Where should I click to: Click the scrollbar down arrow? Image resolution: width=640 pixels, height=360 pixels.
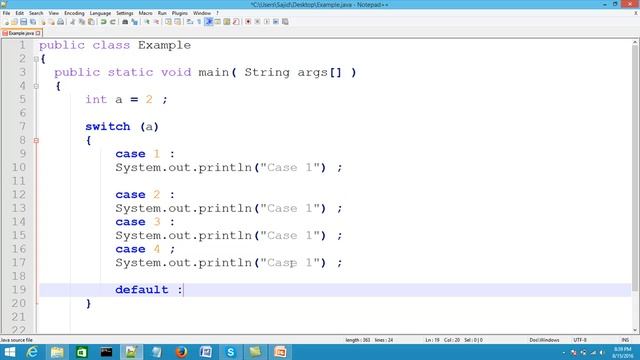point(635,330)
